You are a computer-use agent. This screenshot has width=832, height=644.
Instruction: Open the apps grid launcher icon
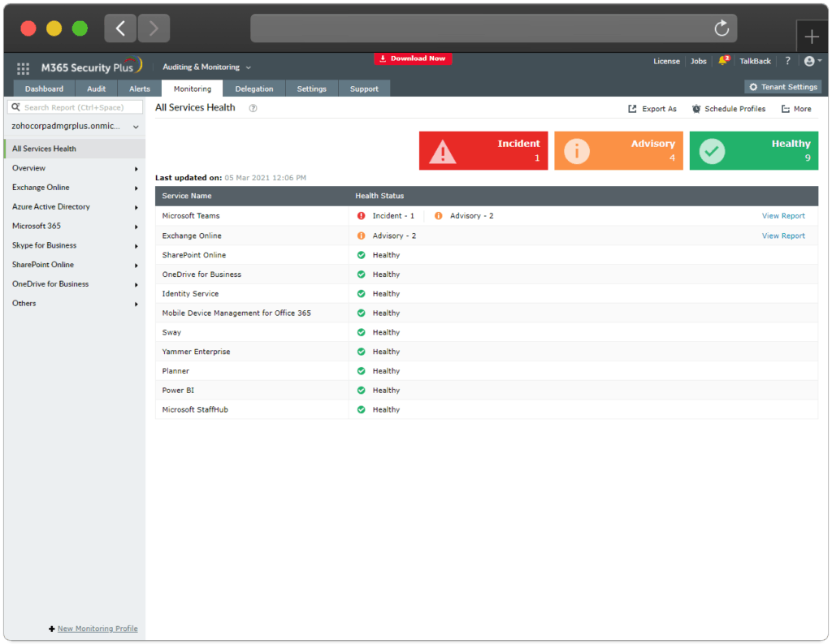pos(23,68)
